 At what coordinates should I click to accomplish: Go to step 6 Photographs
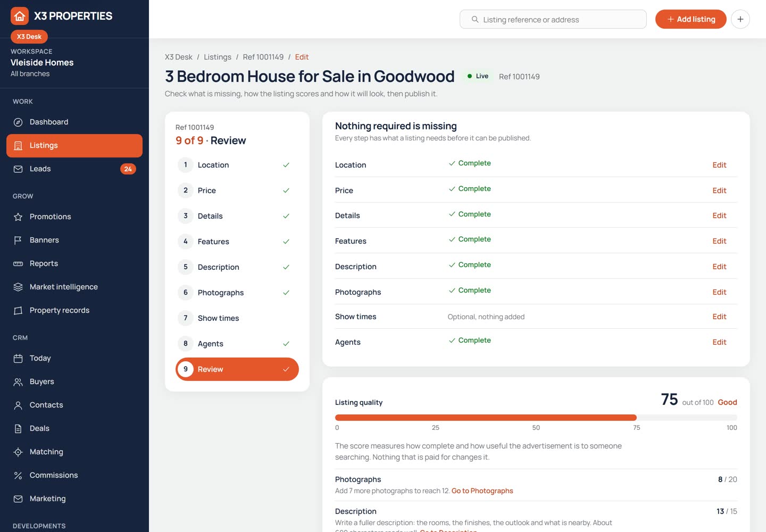[x=237, y=293]
